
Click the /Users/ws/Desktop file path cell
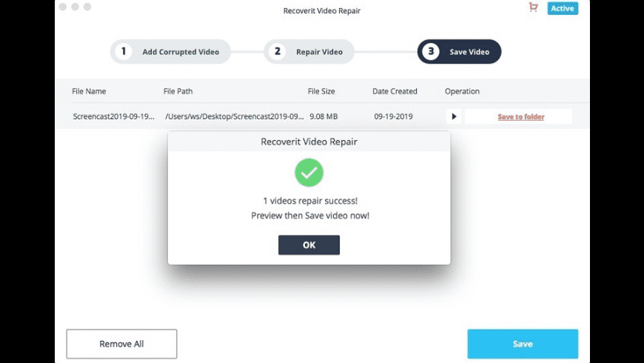(234, 117)
